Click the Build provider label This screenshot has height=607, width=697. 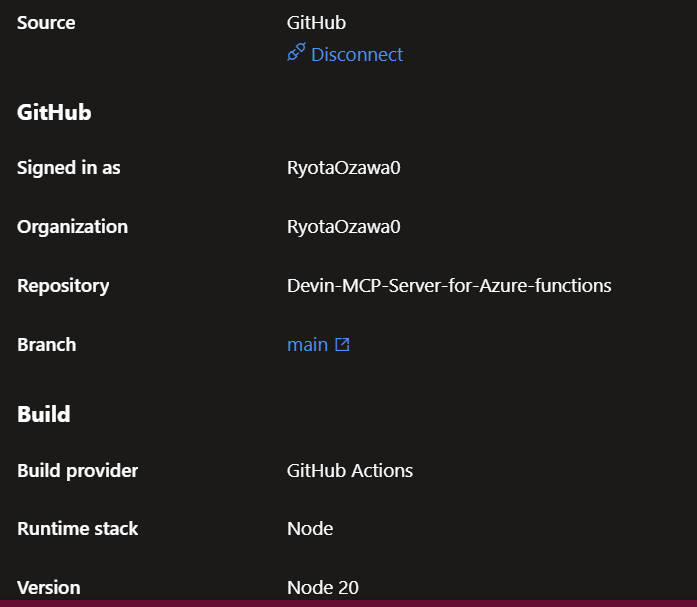point(78,471)
